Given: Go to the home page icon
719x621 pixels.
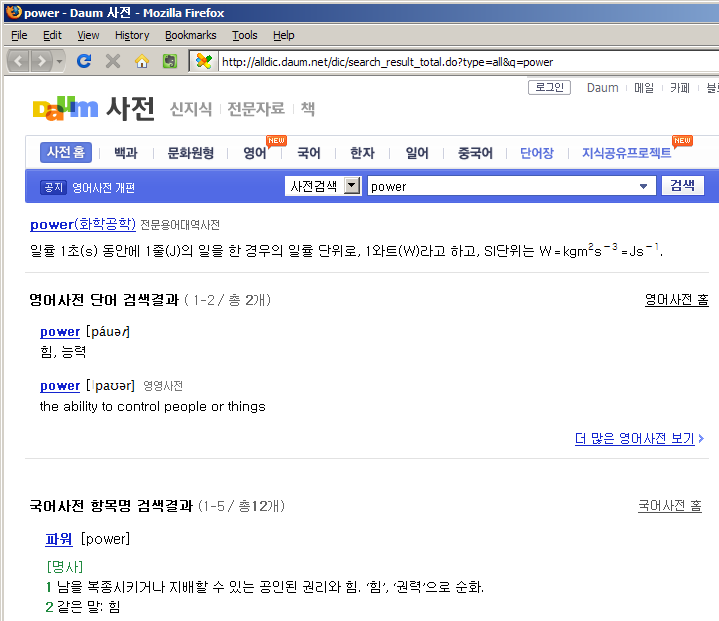Looking at the screenshot, I should [x=142, y=61].
